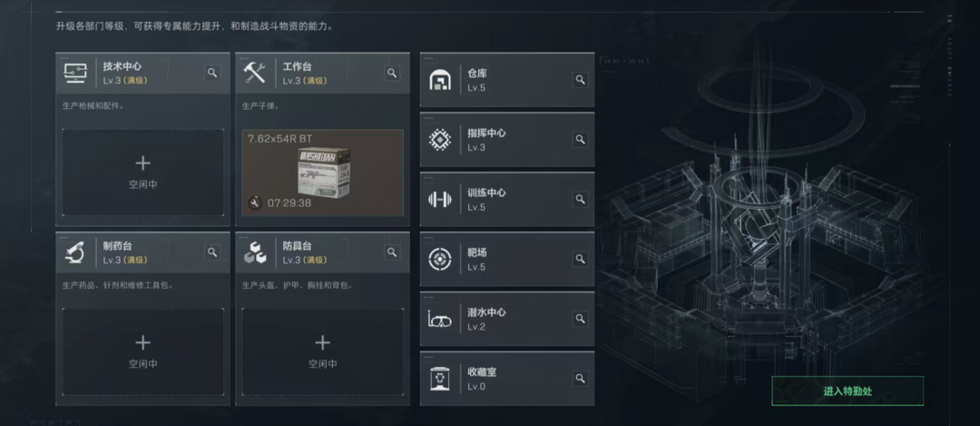Click the 技术中心 computer icon

pos(75,74)
